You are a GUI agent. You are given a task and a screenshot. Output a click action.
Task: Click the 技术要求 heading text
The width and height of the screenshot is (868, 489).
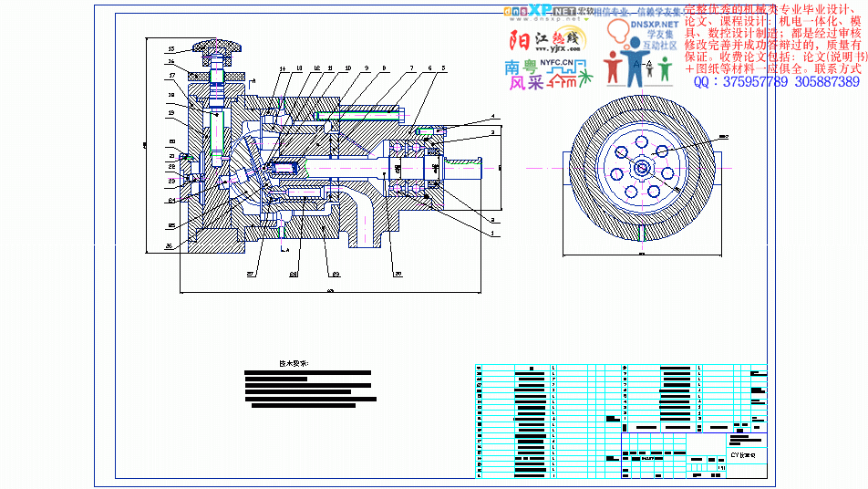pos(294,362)
